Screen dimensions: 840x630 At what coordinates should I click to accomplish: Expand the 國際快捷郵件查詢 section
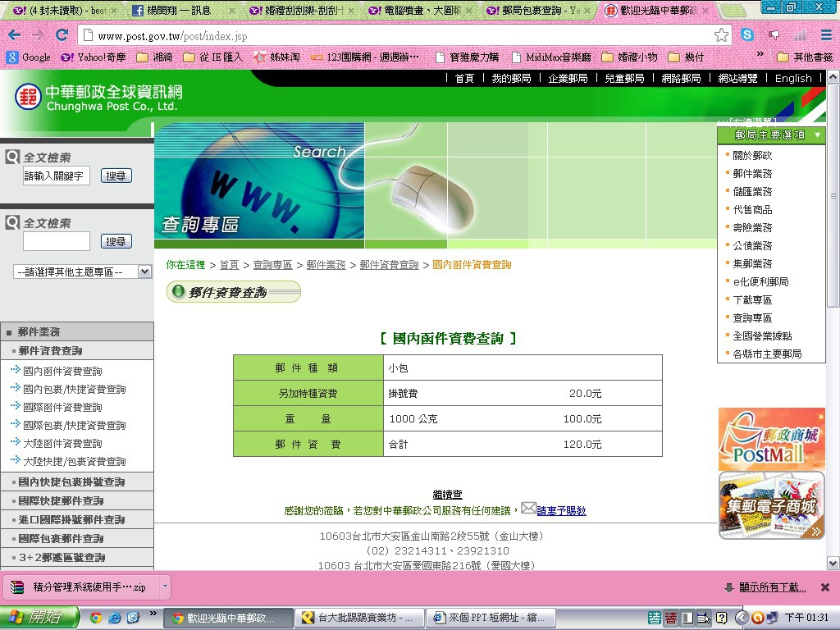(77, 500)
